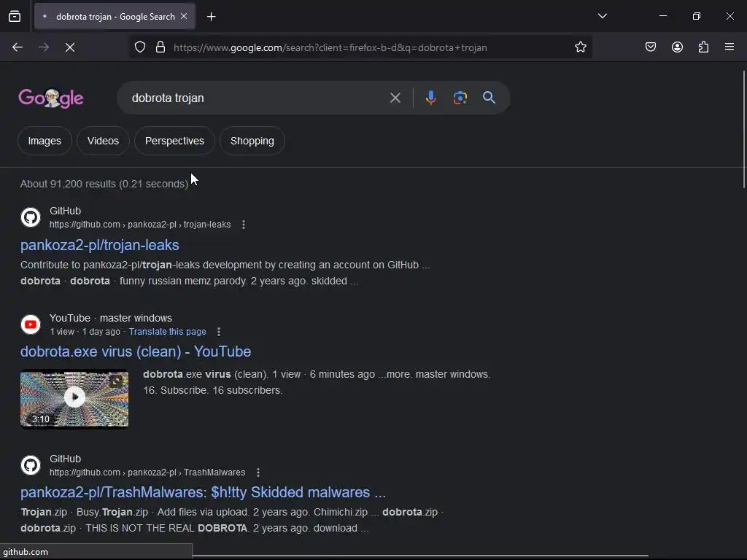Clear the search query text
Screen dimensions: 747x560
pos(395,98)
